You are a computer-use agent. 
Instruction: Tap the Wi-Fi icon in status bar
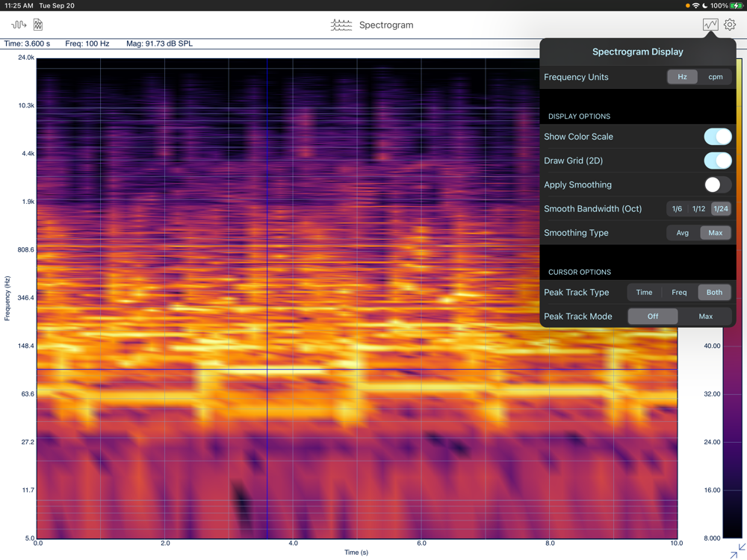tap(696, 5)
